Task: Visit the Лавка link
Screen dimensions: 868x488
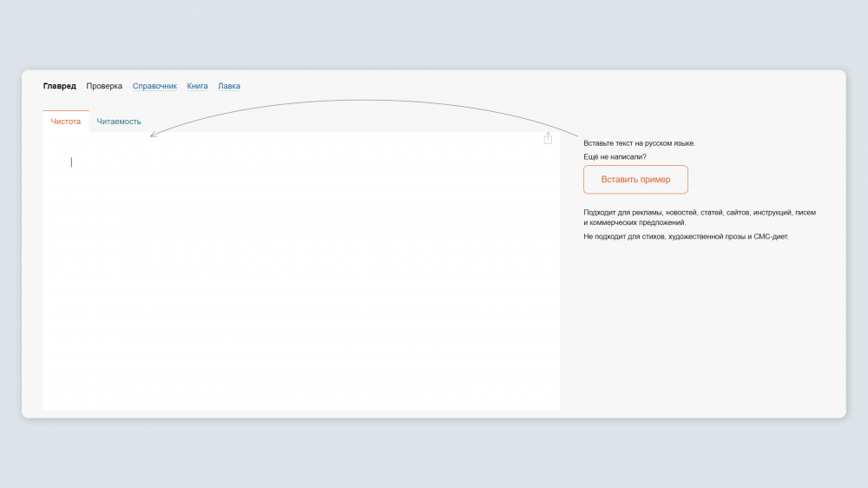Action: [x=228, y=86]
